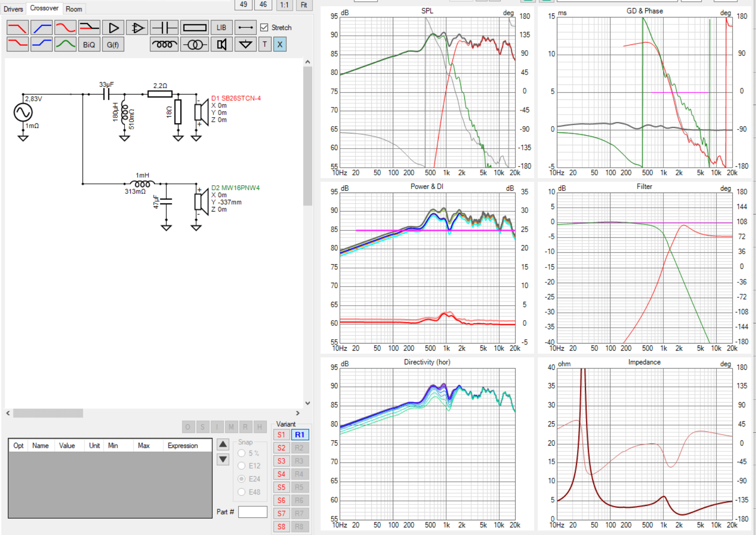Switch to the Drivers tab
This screenshot has width=756, height=535.
coord(13,9)
